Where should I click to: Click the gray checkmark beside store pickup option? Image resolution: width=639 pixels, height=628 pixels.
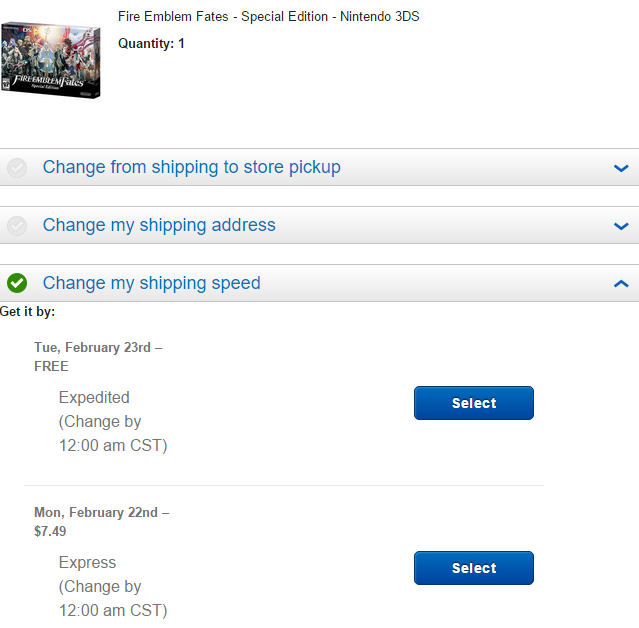tap(17, 167)
